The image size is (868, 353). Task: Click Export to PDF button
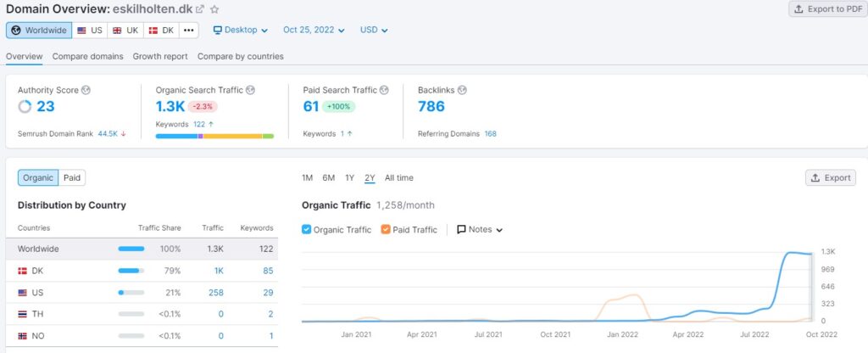tap(827, 8)
